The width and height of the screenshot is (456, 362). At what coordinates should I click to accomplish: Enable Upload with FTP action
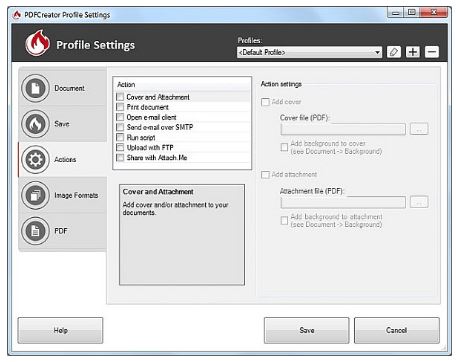[120, 147]
